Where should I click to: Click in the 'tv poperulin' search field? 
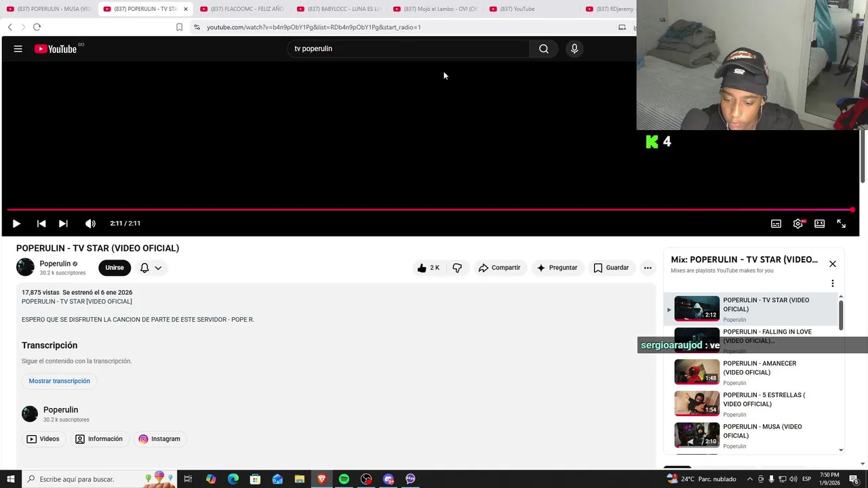pos(409,49)
